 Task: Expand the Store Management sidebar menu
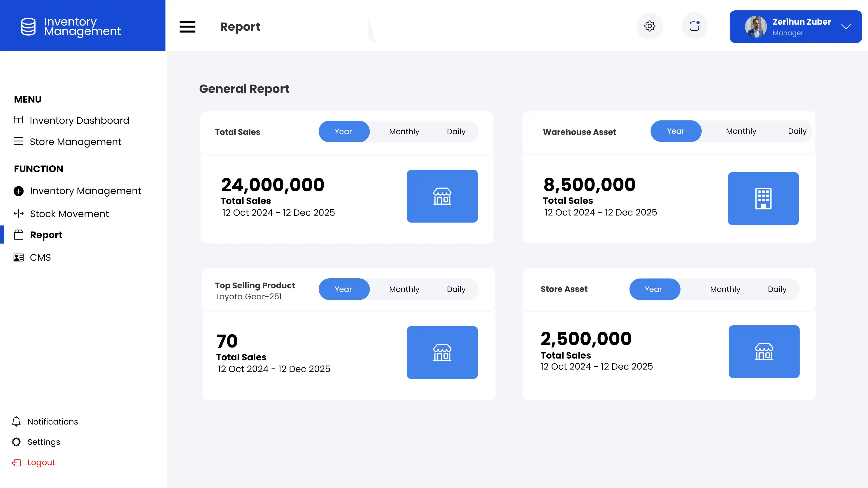pyautogui.click(x=75, y=142)
